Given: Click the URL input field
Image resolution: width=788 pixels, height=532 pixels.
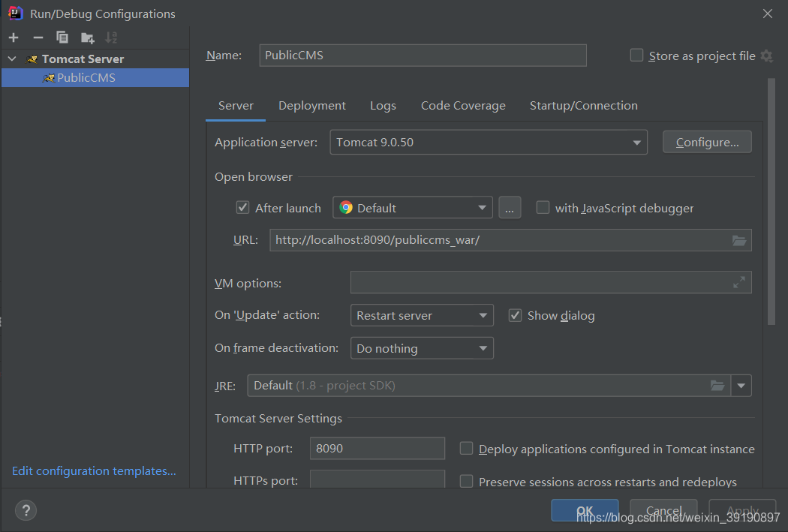Looking at the screenshot, I should tap(510, 240).
